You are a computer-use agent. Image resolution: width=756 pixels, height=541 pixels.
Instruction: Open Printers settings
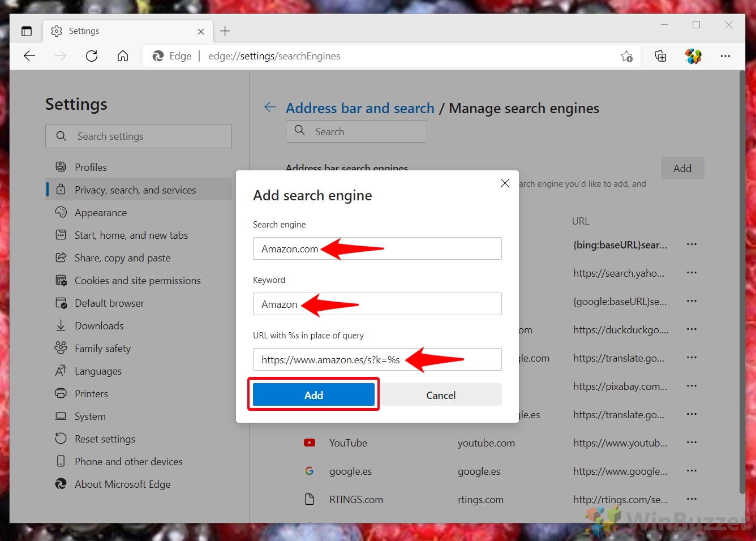(139, 394)
